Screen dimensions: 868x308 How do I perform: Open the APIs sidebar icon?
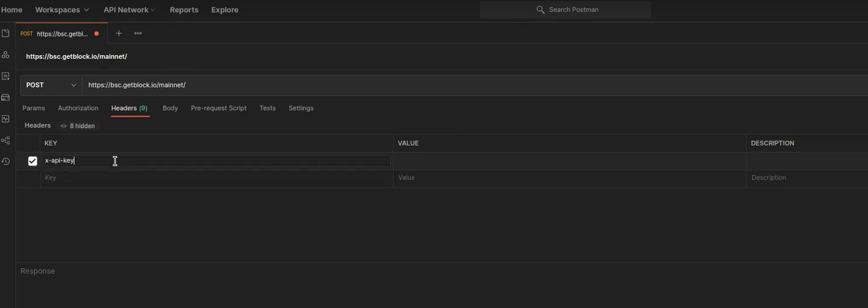(x=6, y=55)
